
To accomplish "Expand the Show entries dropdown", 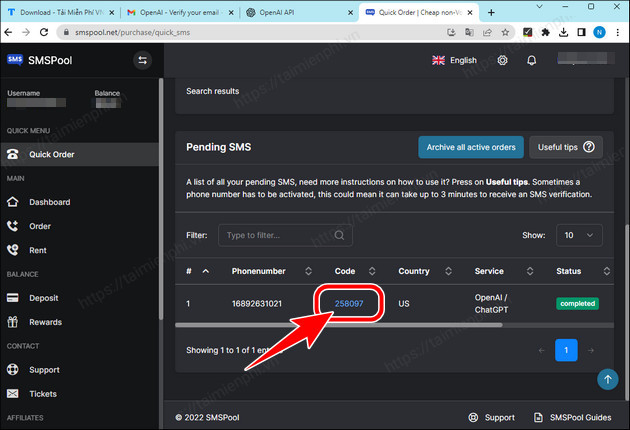I will coord(579,235).
